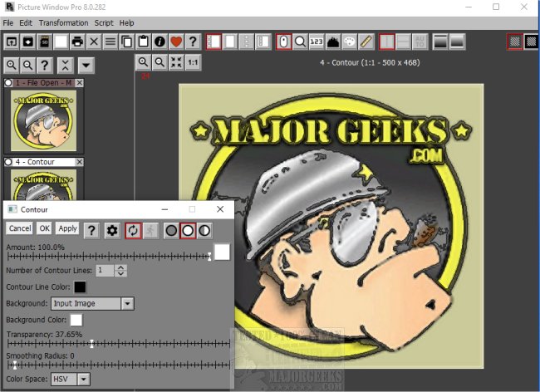Select radio button for 1 - File Open image
The image size is (540, 392).
(8, 83)
